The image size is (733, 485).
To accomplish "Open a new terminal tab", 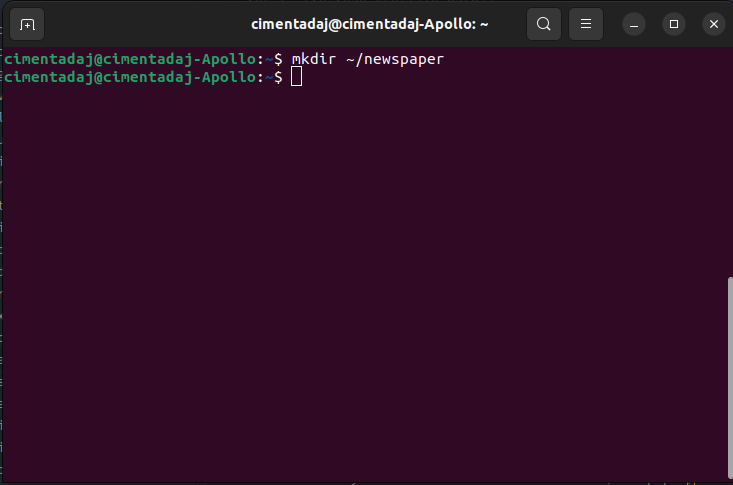I will tap(27, 23).
